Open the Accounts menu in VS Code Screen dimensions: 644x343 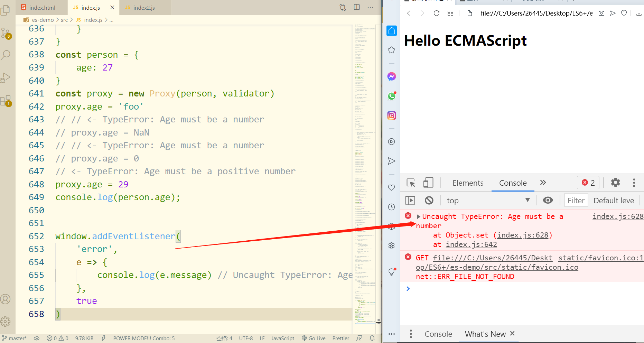(5, 299)
